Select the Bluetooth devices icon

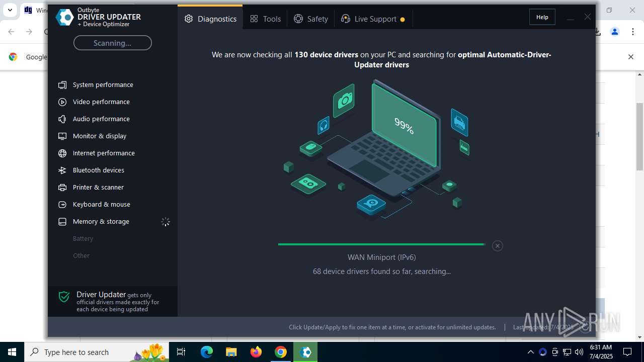(x=62, y=170)
